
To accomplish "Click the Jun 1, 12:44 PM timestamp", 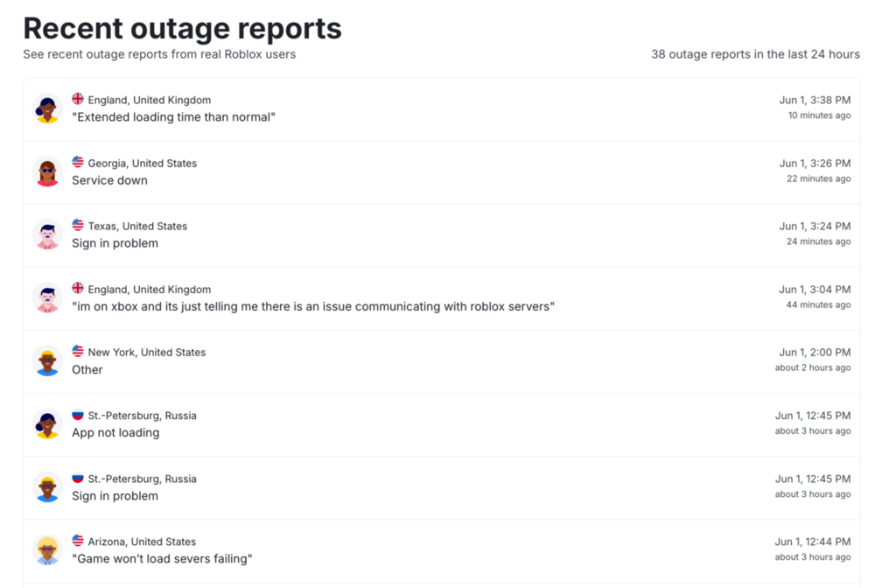I will pos(813,542).
